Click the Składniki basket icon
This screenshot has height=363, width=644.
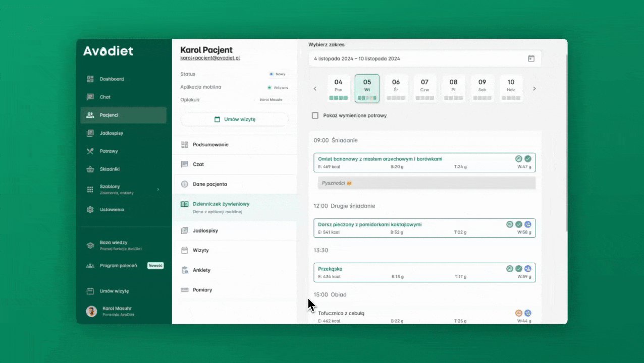click(x=90, y=169)
